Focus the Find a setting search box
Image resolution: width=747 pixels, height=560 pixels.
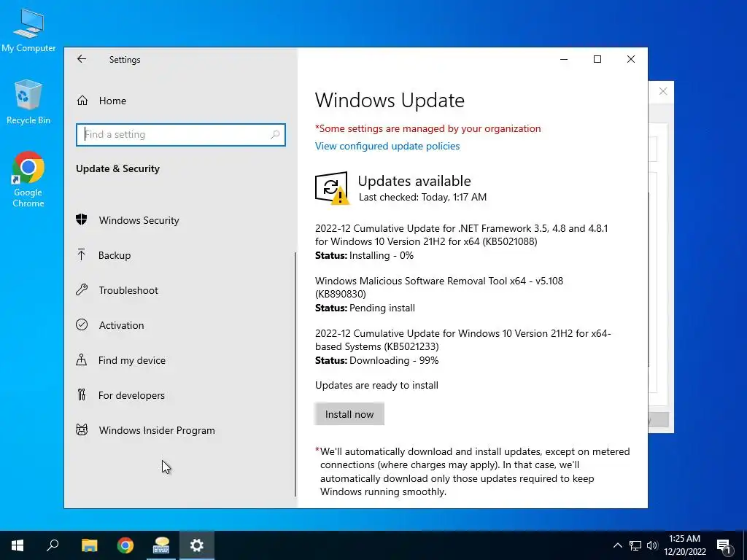pos(181,135)
